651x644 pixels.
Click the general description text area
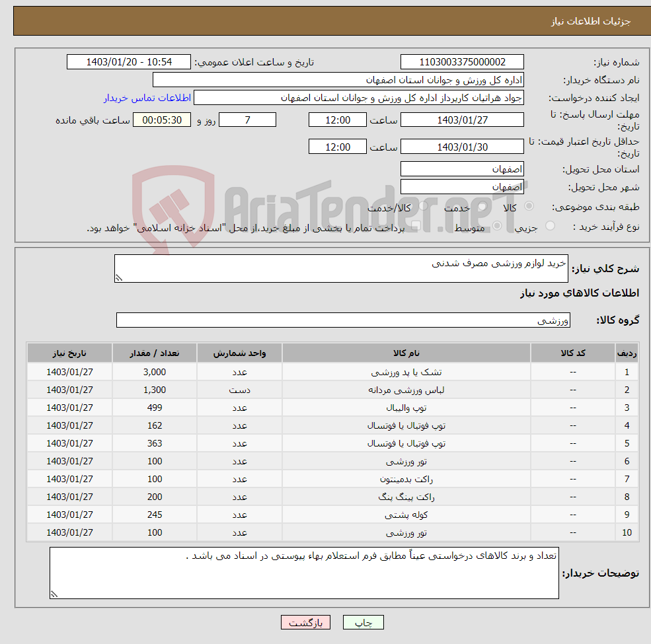[341, 268]
